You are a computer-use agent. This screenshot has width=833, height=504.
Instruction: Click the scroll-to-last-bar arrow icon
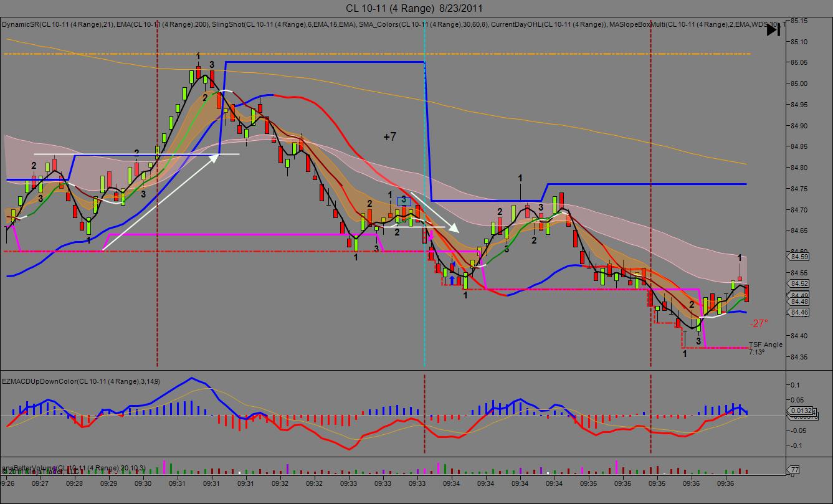(773, 30)
